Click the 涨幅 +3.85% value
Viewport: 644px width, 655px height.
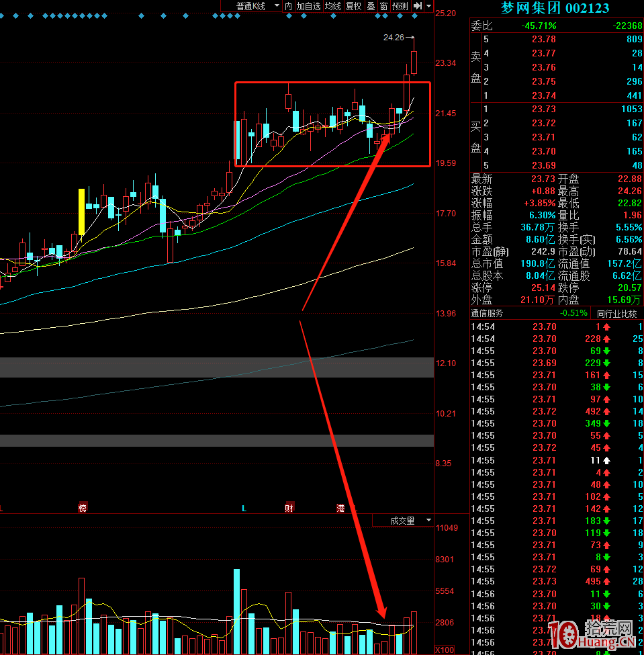pos(540,204)
